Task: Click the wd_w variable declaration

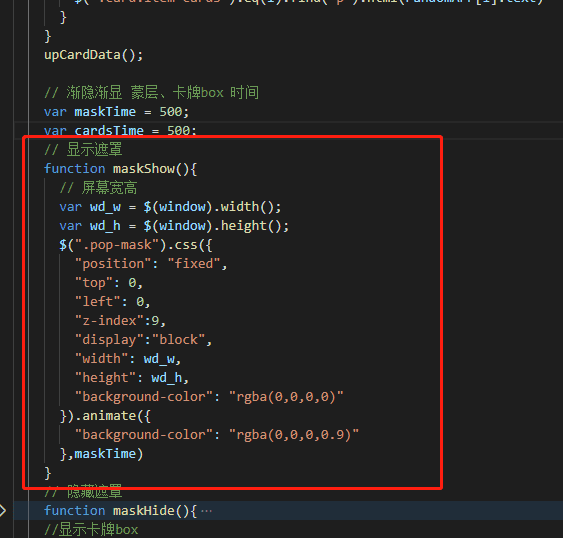Action: [x=105, y=207]
